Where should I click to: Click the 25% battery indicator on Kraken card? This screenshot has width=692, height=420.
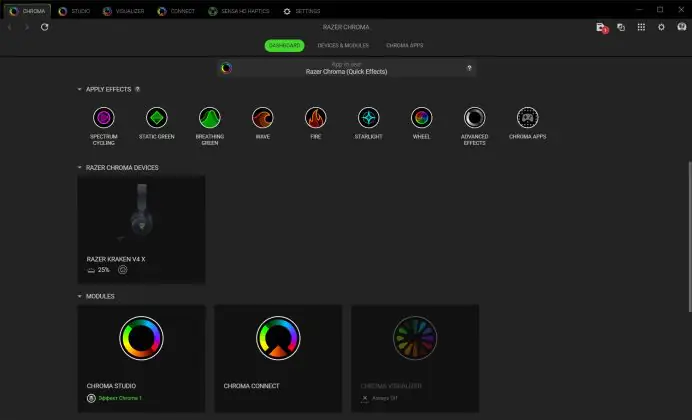98,270
